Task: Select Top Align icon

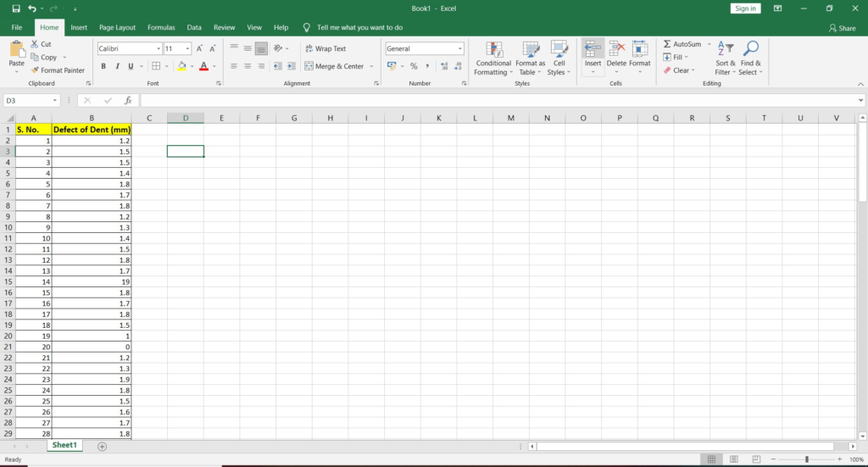Action: [234, 48]
